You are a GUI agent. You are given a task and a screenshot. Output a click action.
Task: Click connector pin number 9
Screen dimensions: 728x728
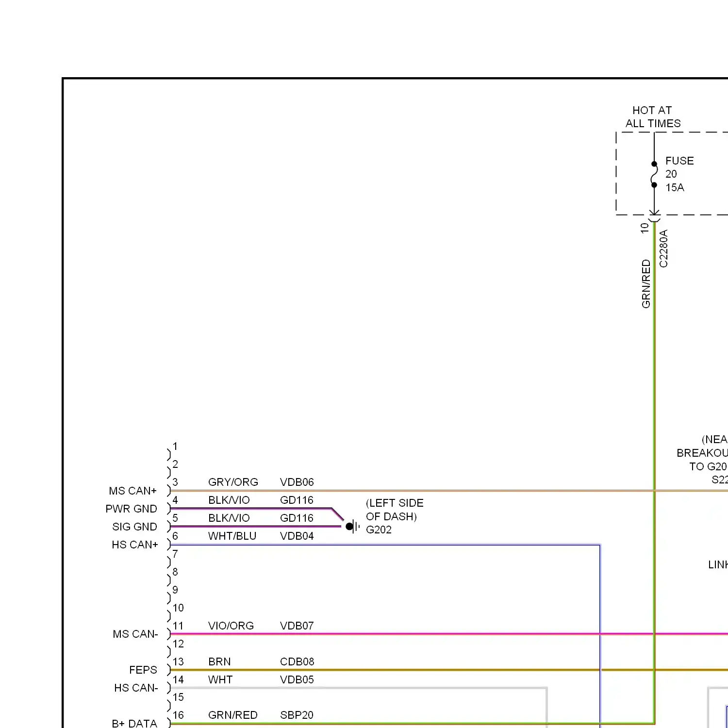pyautogui.click(x=175, y=590)
